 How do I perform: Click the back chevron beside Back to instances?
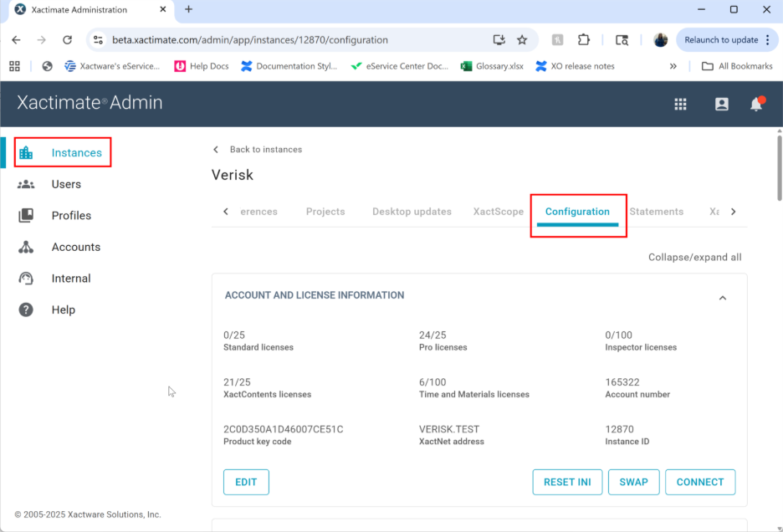[216, 150]
